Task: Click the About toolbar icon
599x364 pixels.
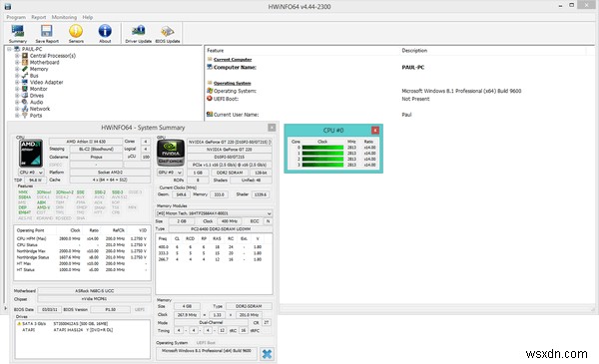Action: [x=105, y=34]
